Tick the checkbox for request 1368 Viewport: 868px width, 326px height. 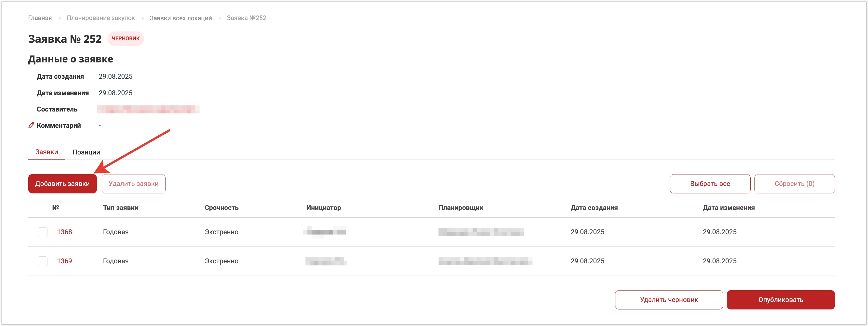pyautogui.click(x=42, y=232)
